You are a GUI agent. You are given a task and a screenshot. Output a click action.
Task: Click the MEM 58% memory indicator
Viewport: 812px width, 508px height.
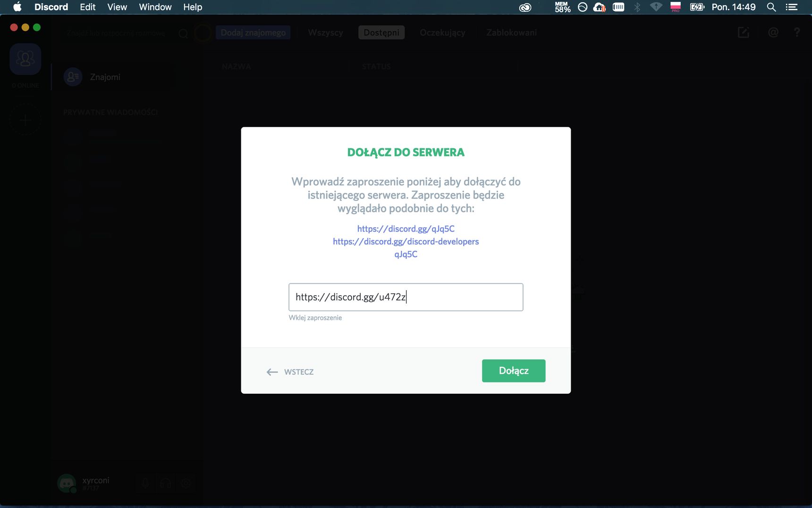[x=562, y=7]
